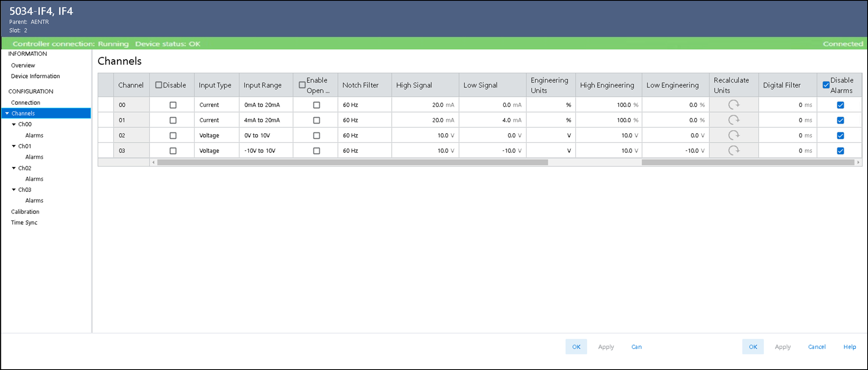
Task: Collapse the Ch00 tree node
Action: click(x=14, y=124)
